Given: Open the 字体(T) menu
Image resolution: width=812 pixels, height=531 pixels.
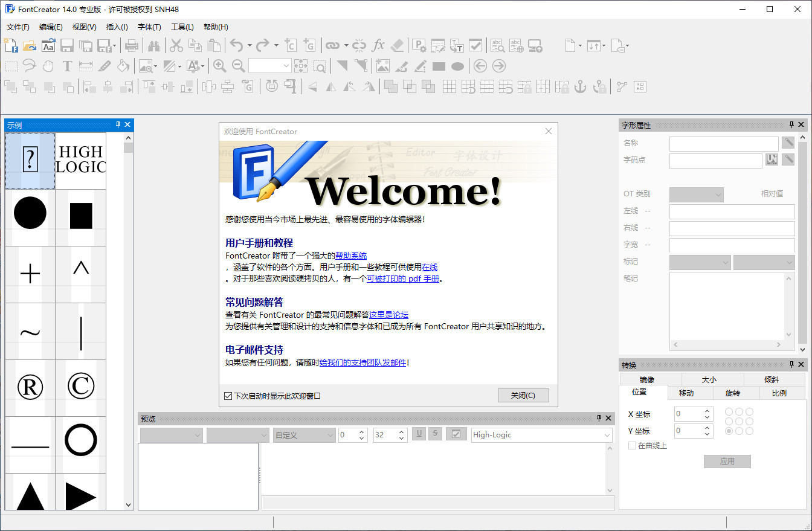Looking at the screenshot, I should [x=149, y=27].
